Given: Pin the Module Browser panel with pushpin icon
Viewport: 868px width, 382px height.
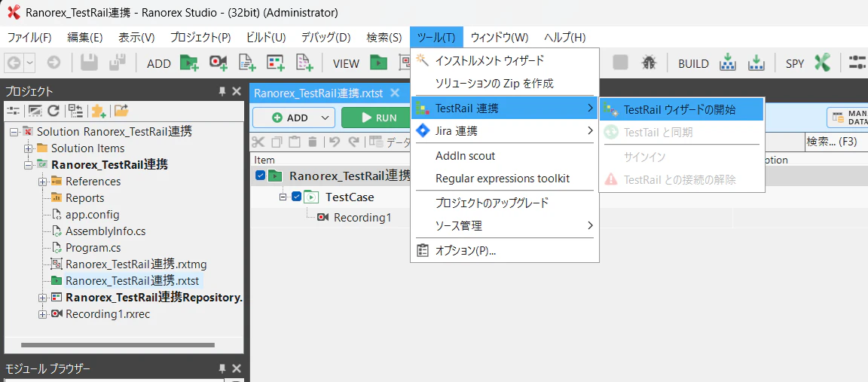Looking at the screenshot, I should click(x=222, y=368).
